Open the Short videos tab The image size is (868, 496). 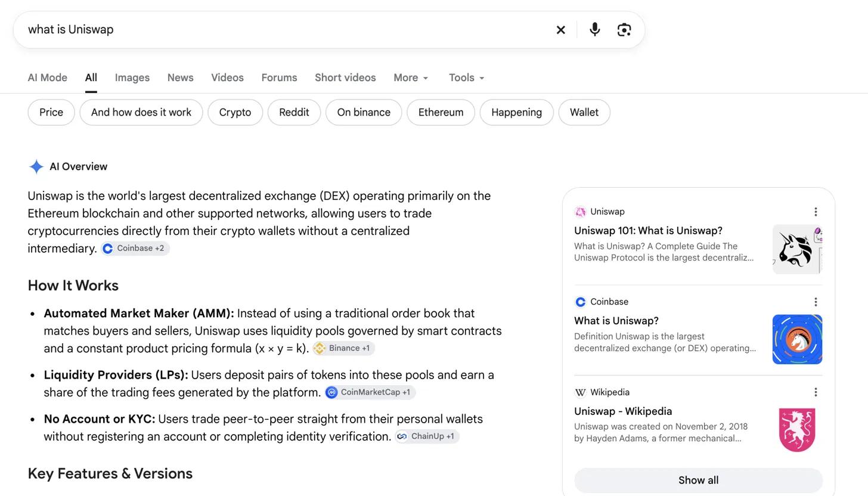coord(345,78)
